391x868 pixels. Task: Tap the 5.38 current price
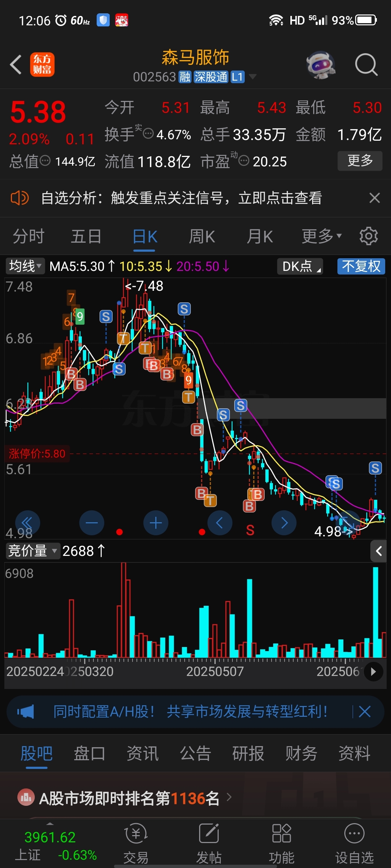38,112
